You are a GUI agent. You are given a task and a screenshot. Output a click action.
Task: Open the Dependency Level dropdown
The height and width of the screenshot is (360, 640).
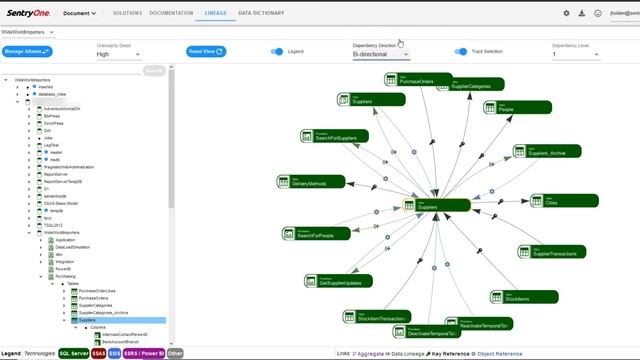coord(576,54)
